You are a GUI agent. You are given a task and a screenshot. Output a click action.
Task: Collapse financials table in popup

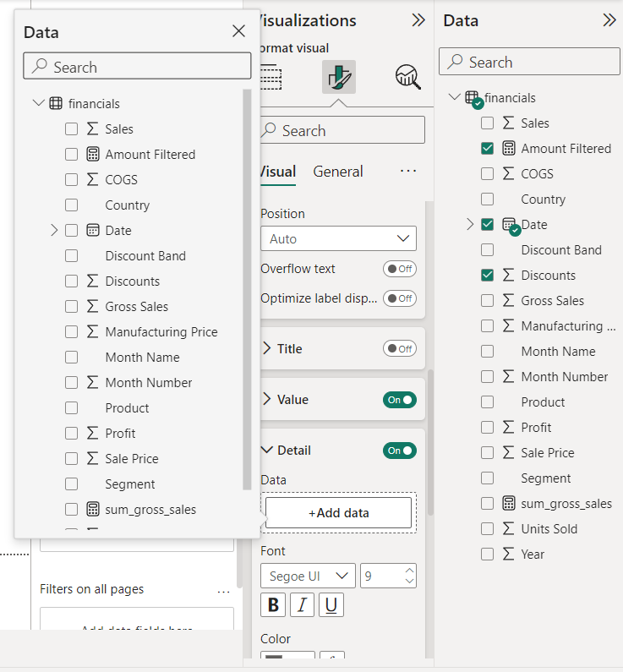pos(39,103)
